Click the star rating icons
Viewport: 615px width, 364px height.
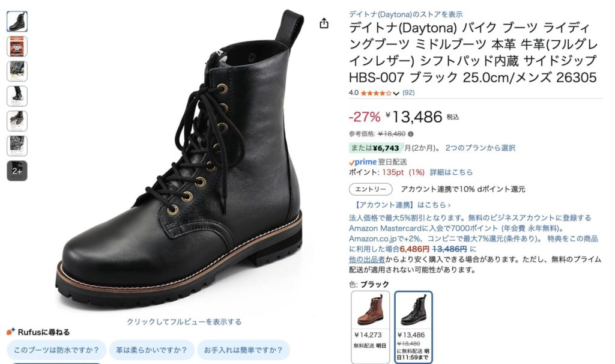(376, 93)
